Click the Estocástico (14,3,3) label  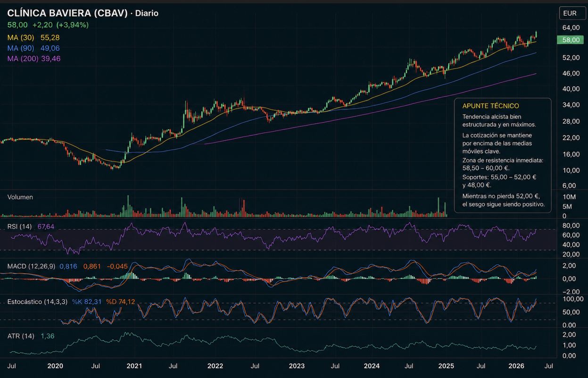(37, 302)
